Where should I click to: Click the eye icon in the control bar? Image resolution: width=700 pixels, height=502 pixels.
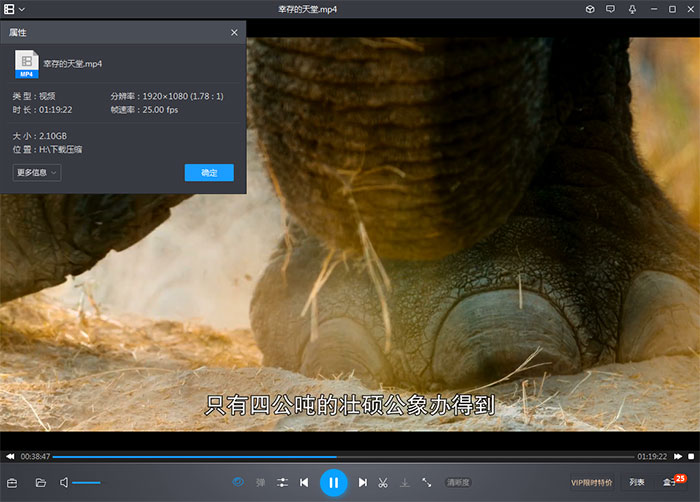[x=238, y=483]
